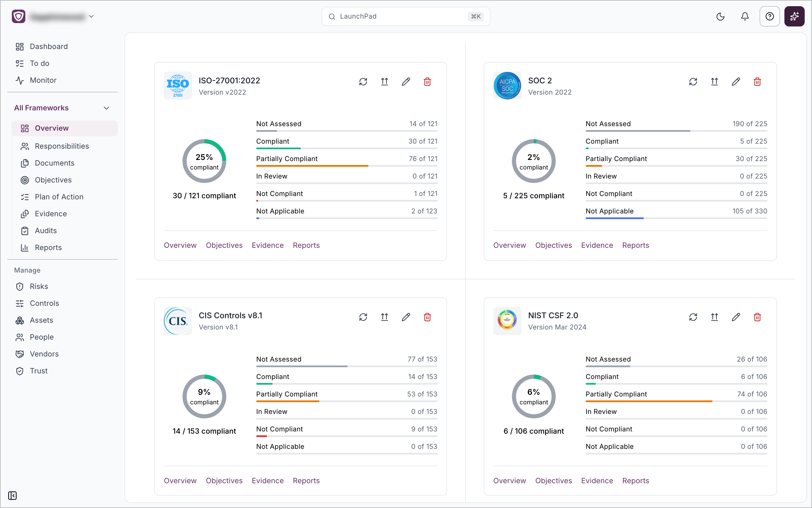Delete the NIST CSF 2.0 framework

(x=757, y=317)
